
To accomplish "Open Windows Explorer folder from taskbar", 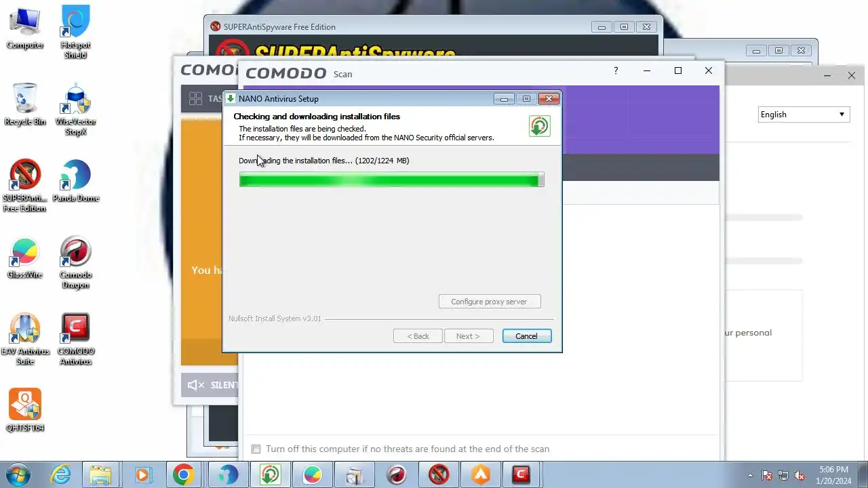I will [100, 475].
